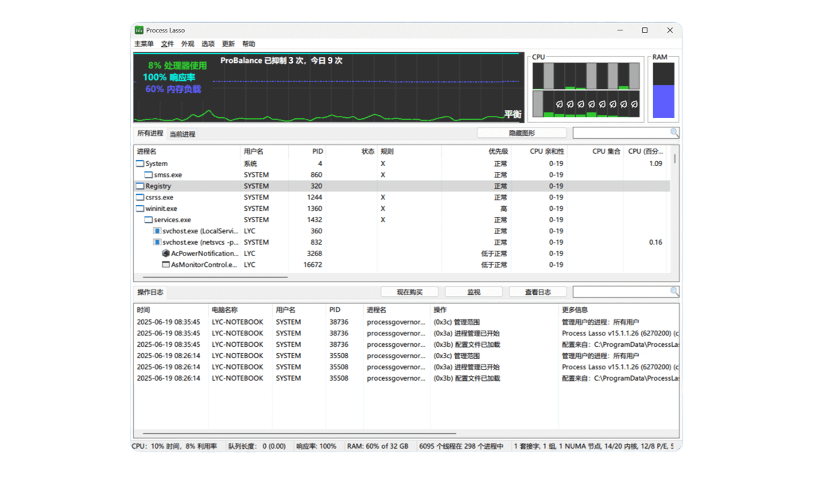Open the 选项 menu
The width and height of the screenshot is (814, 504).
pyautogui.click(x=208, y=44)
